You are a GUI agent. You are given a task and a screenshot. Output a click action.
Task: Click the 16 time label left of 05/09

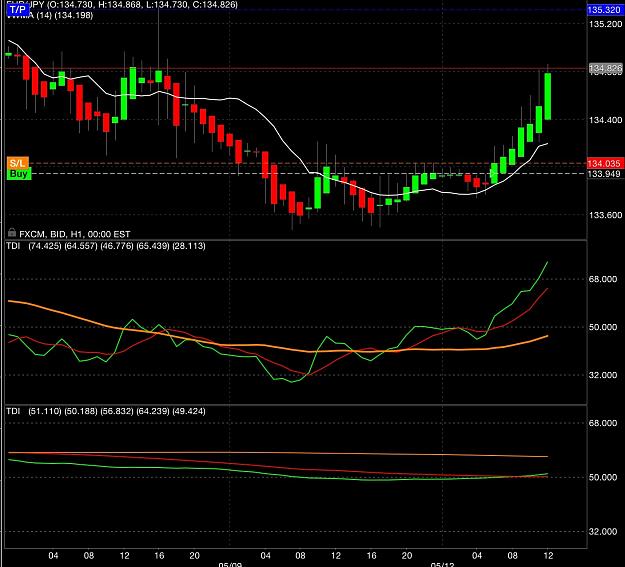(159, 555)
